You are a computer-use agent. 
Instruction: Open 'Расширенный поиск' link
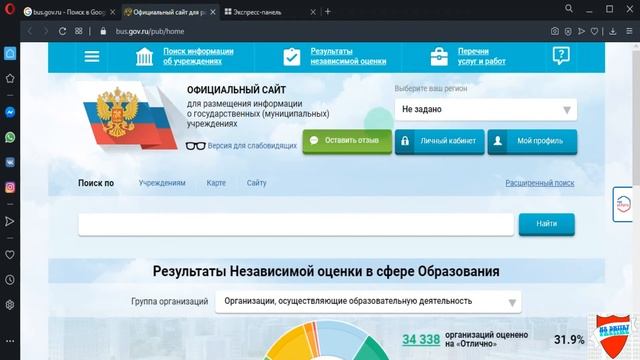click(540, 183)
